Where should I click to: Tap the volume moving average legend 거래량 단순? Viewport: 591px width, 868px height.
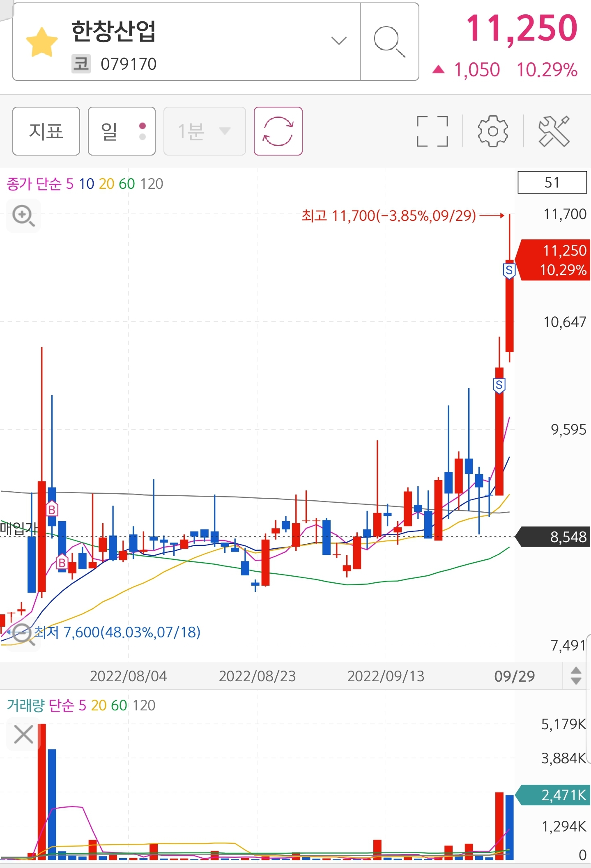[x=40, y=705]
